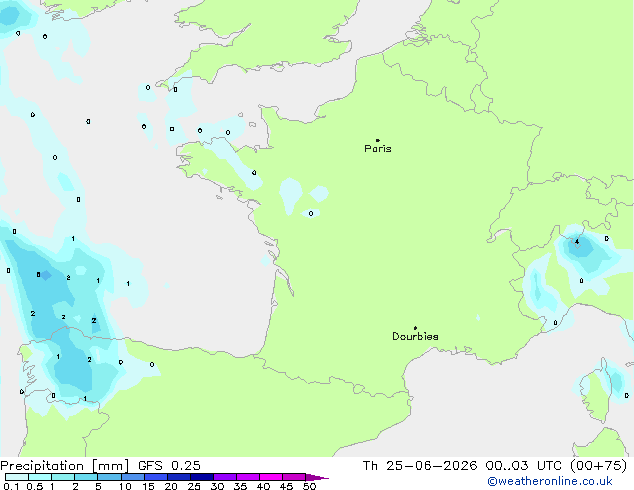The width and height of the screenshot is (634, 490).
Task: Click the 20 mm dark blue legend swatch
Action: click(179, 477)
